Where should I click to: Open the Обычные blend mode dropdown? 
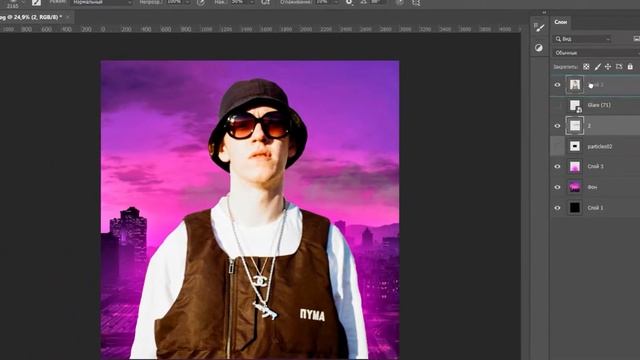pos(596,53)
